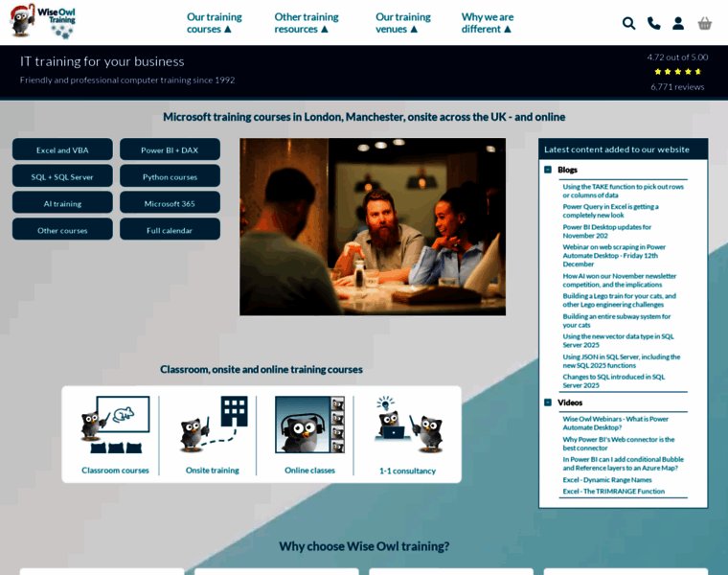728x575 pixels.
Task: Open the shopping basket icon
Action: (x=705, y=23)
